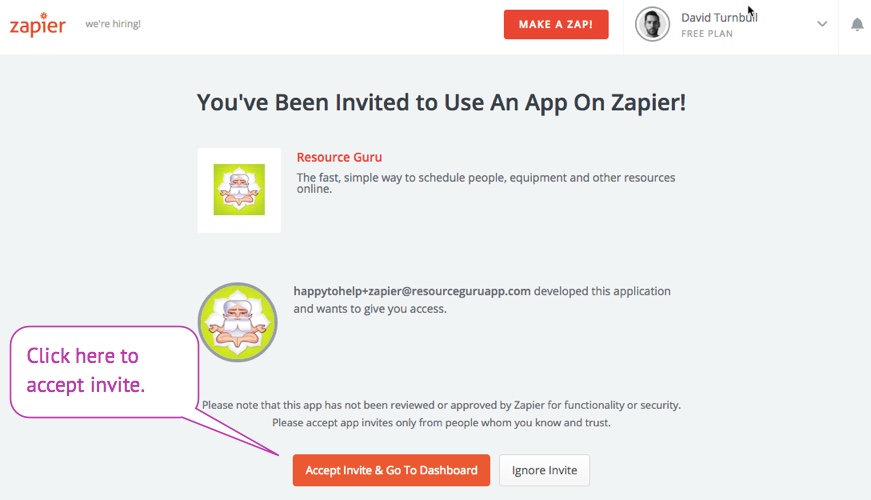Image resolution: width=871 pixels, height=500 pixels.
Task: Click the Zapier logo
Action: [x=37, y=24]
